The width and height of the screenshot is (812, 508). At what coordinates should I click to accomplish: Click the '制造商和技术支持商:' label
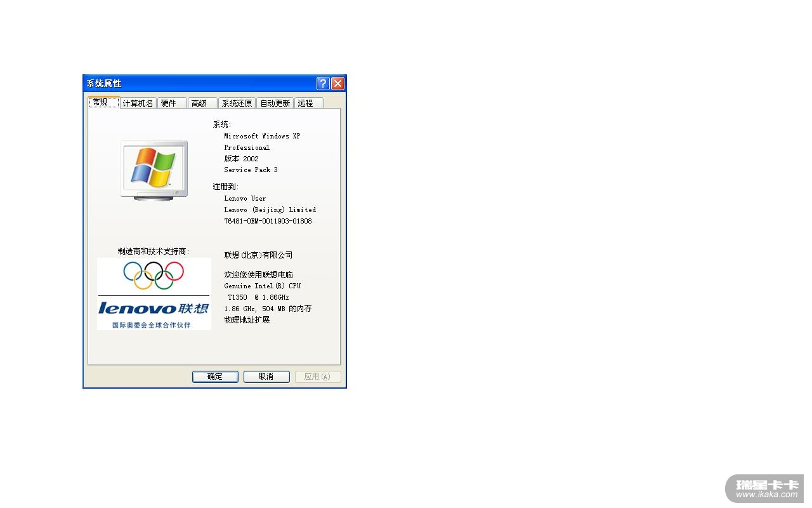coord(154,251)
